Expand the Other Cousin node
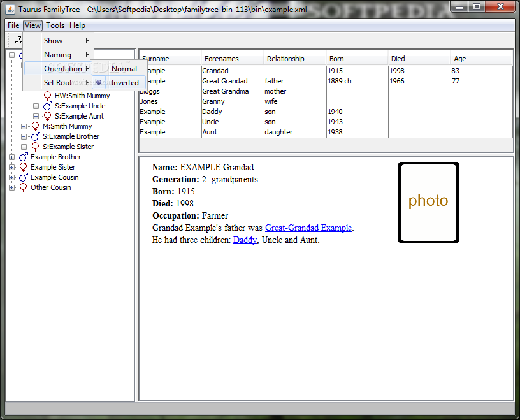This screenshot has height=420, width=520. click(11, 188)
